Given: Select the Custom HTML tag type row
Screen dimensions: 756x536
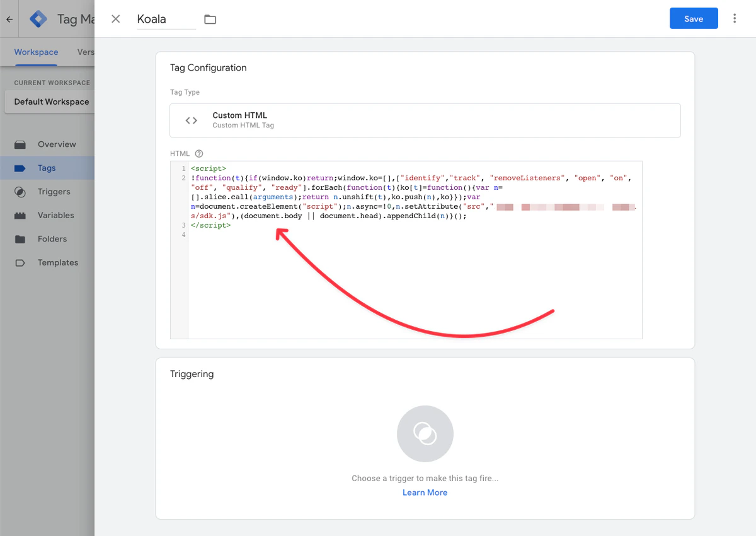Looking at the screenshot, I should point(425,120).
